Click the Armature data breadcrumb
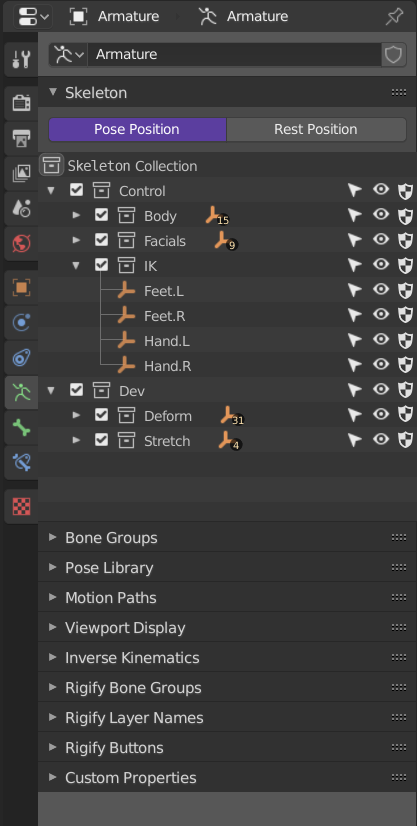Image resolution: width=417 pixels, height=826 pixels. point(243,16)
